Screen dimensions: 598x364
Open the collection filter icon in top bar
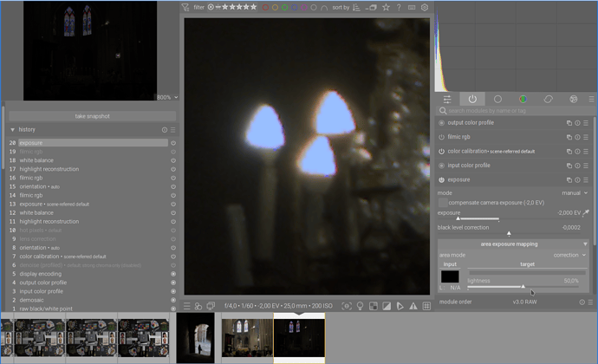185,7
